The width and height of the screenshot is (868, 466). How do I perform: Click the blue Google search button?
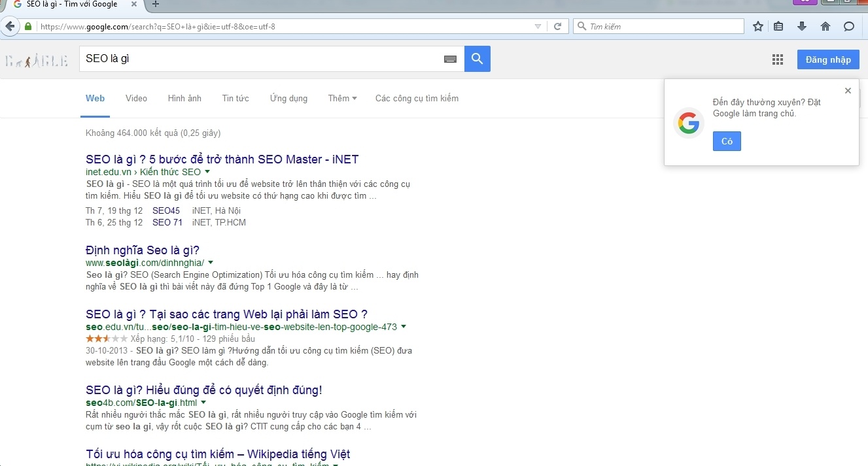pos(477,59)
